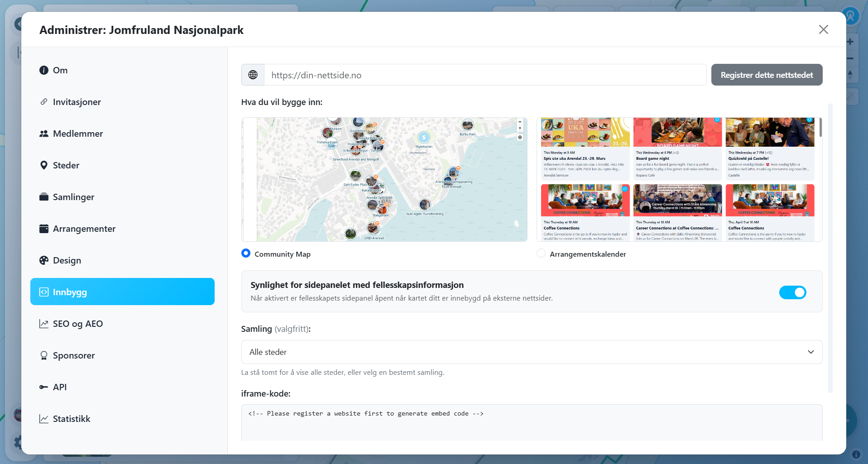Open the Invitasjoner section
868x464 pixels.
[122, 102]
